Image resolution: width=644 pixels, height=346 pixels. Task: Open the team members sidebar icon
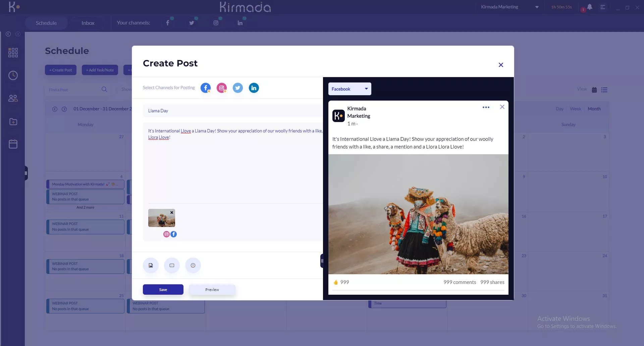13,98
